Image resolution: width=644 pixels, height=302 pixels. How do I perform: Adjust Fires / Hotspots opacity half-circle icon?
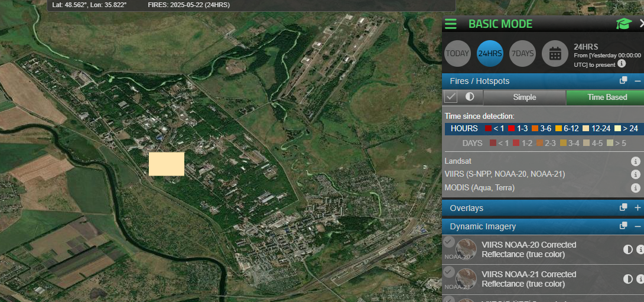click(470, 97)
